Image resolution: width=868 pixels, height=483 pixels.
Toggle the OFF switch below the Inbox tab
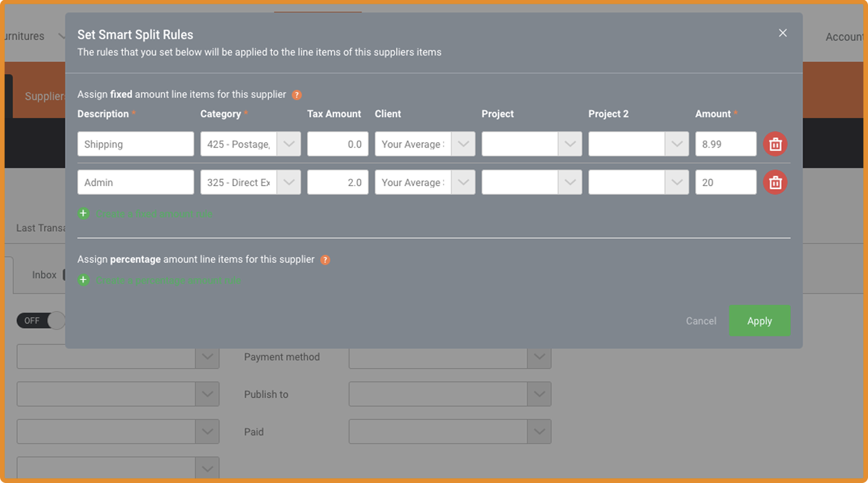(41, 320)
